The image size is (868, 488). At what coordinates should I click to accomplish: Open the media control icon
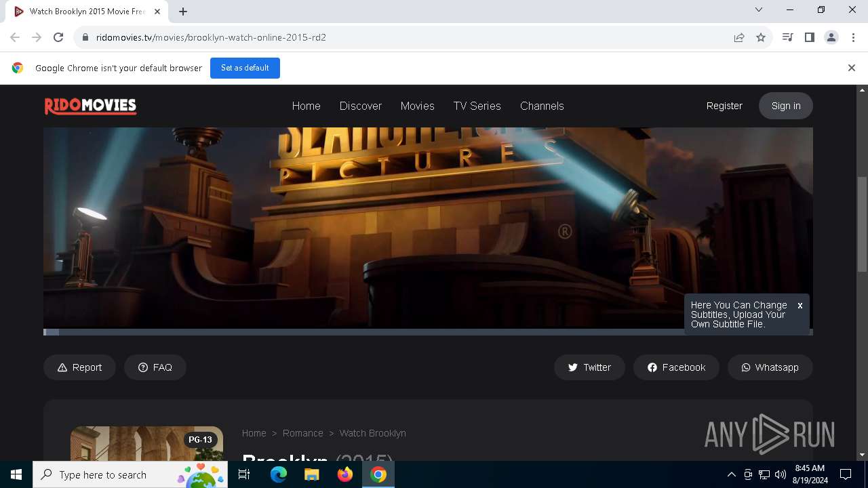[x=787, y=37]
